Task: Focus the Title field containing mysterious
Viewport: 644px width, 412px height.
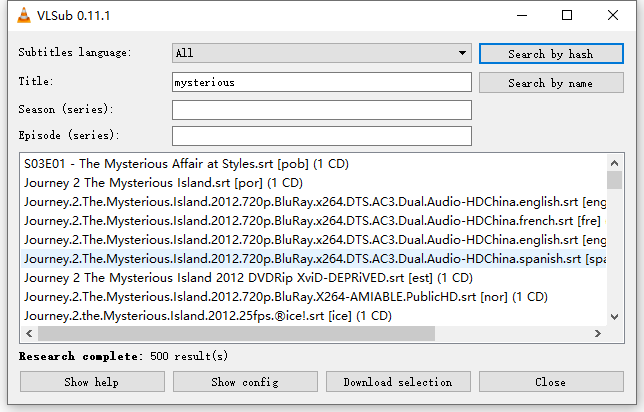Action: [322, 82]
